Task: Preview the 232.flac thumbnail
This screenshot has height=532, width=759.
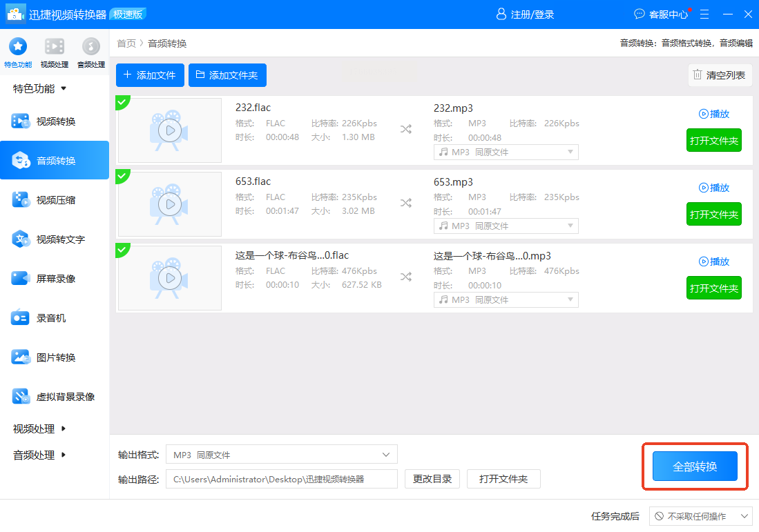Action: click(x=170, y=130)
